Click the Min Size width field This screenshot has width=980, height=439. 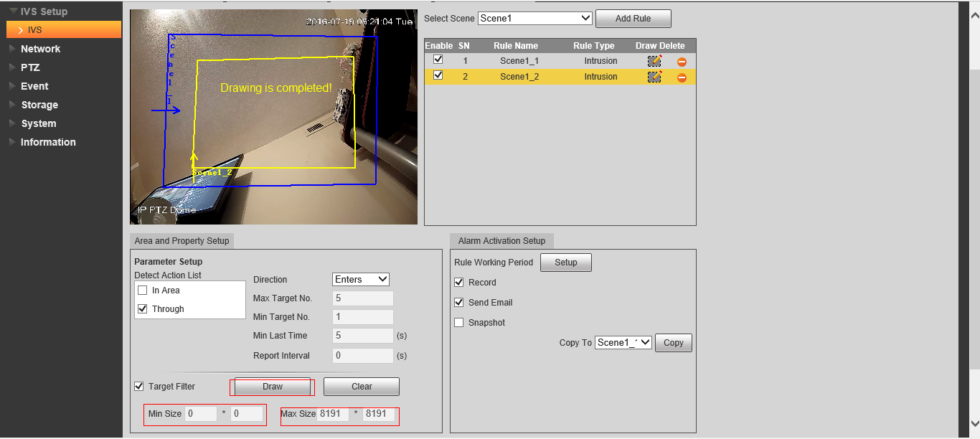[201, 414]
